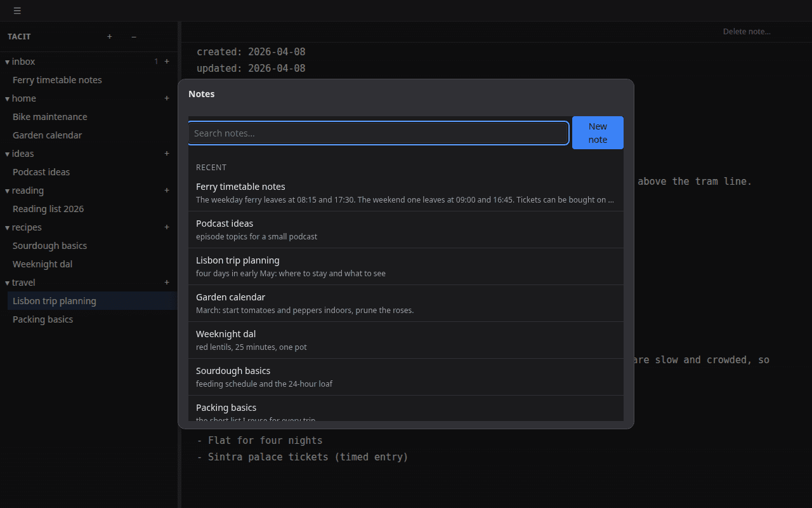
Task: Open Sourdough basics from recent list
Action: [x=406, y=377]
